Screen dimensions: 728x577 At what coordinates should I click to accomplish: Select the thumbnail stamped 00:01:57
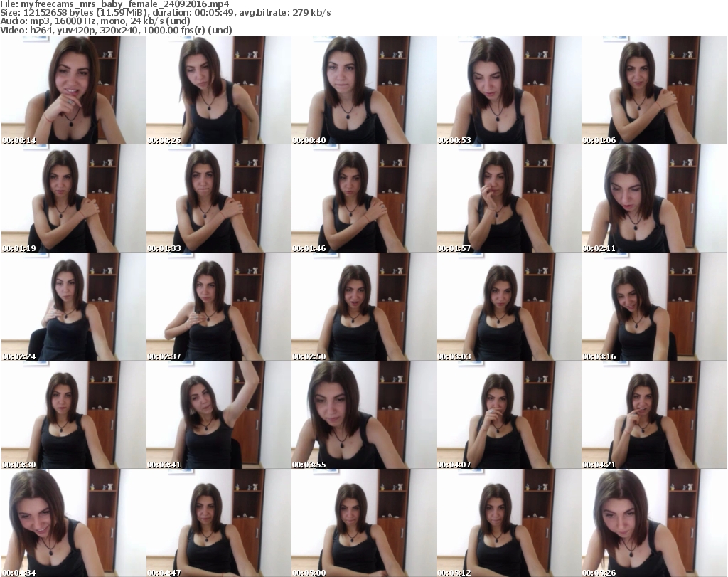coord(508,199)
